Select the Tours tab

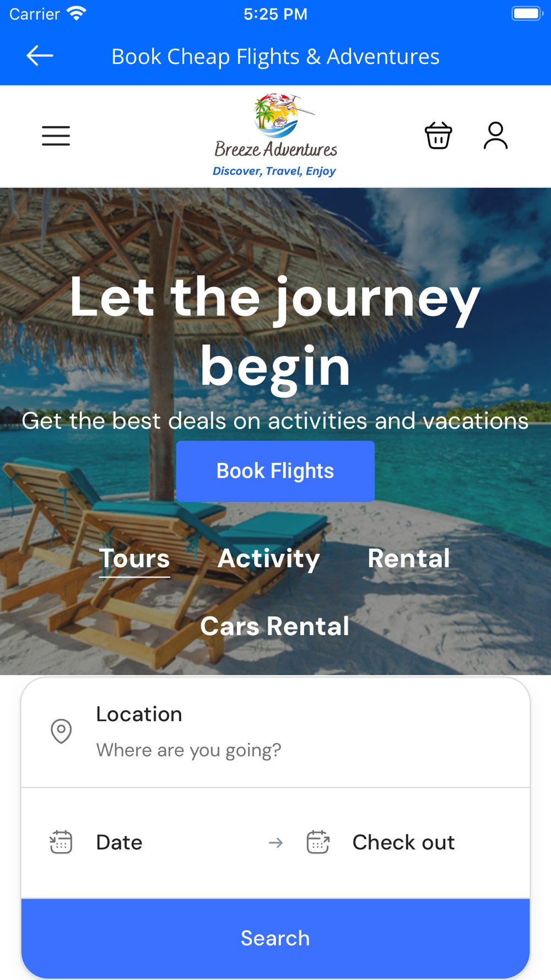pyautogui.click(x=134, y=558)
